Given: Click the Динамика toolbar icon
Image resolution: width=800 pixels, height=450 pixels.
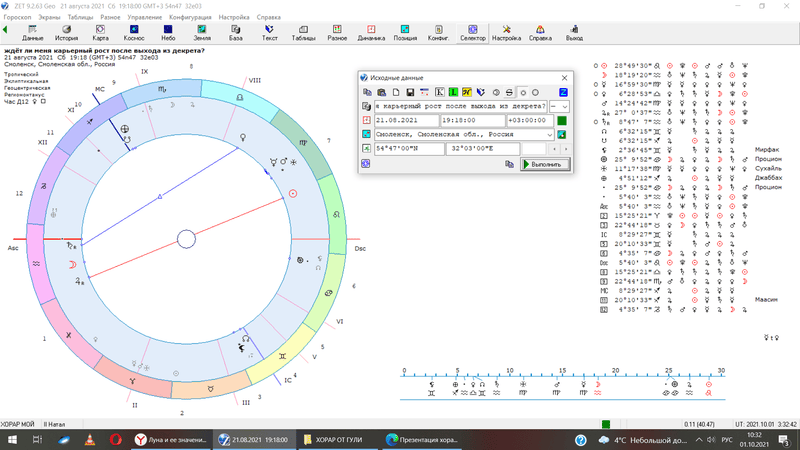Looking at the screenshot, I should coord(371,32).
